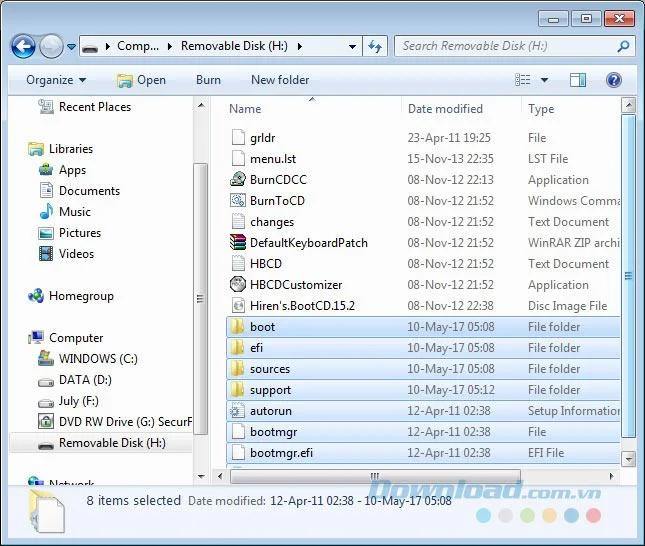Click Disc Image File type text
645x546 pixels.
pos(567,306)
